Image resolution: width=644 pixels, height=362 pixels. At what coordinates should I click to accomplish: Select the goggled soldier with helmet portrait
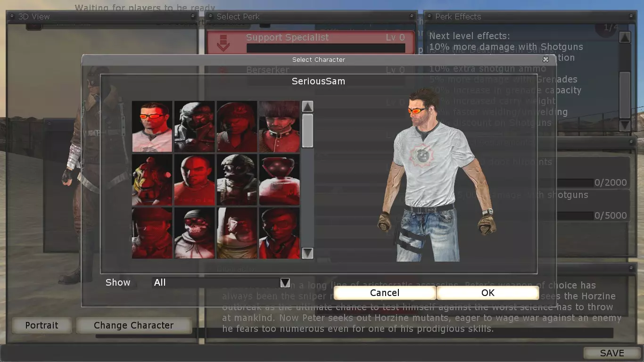[x=237, y=180]
